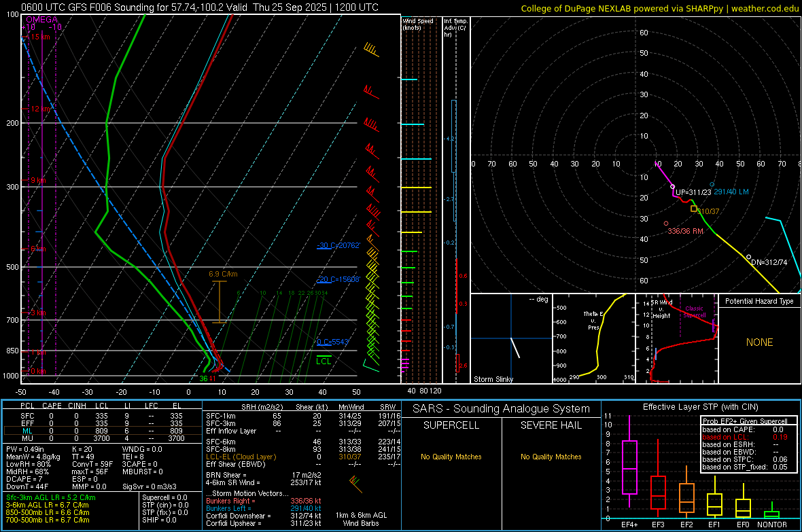Screen dimensions: 802x532
Task: Click the '291/40 LM' hodograph label
Action: (731, 192)
